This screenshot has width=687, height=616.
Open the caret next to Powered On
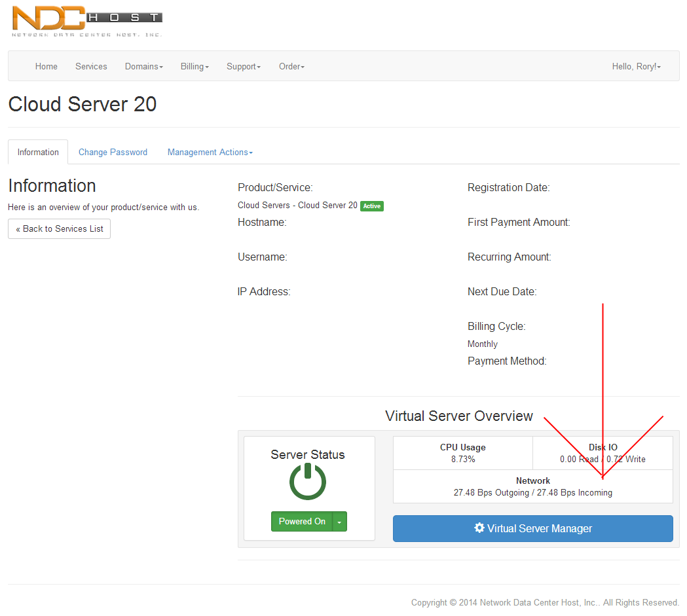point(339,522)
